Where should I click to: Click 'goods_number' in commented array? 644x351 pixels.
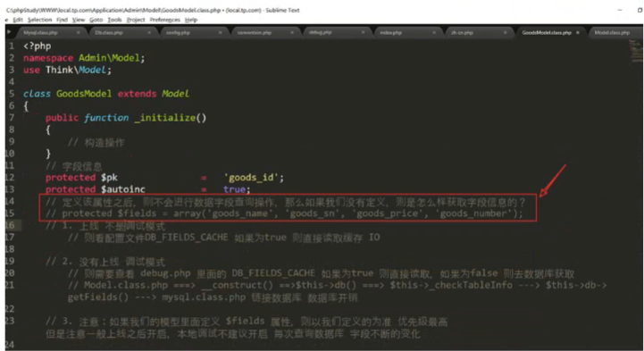[473, 213]
